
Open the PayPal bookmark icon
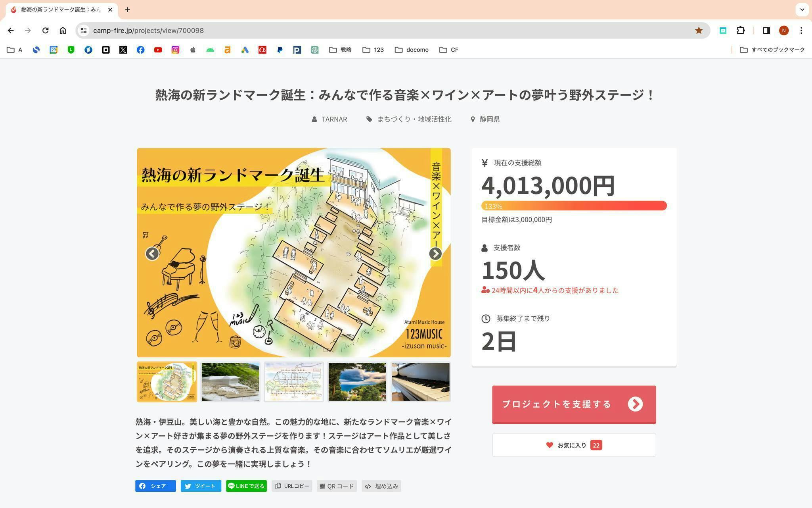click(x=280, y=50)
